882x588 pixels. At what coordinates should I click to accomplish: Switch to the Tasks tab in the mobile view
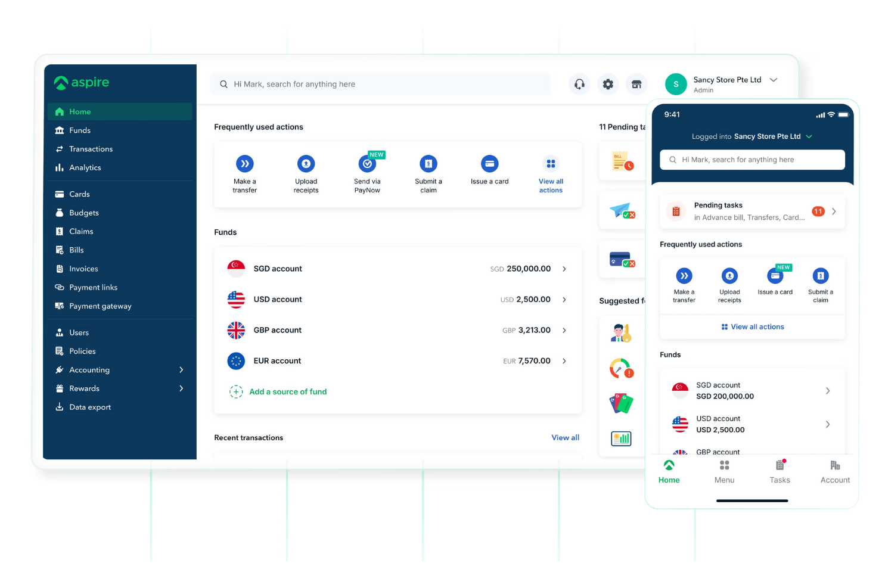point(779,471)
